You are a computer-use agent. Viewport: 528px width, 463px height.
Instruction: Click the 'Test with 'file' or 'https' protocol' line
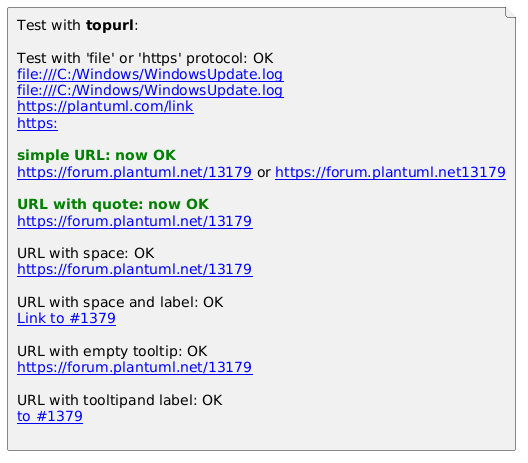[145, 59]
